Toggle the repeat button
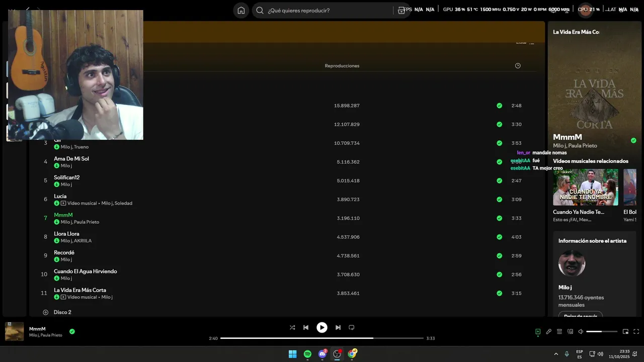 pyautogui.click(x=352, y=327)
